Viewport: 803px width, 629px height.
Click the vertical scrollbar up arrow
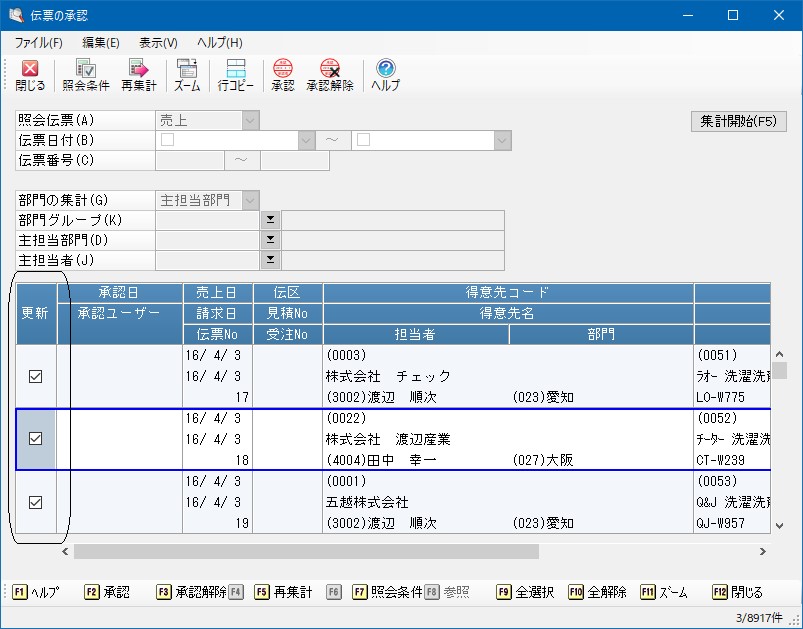click(x=779, y=354)
